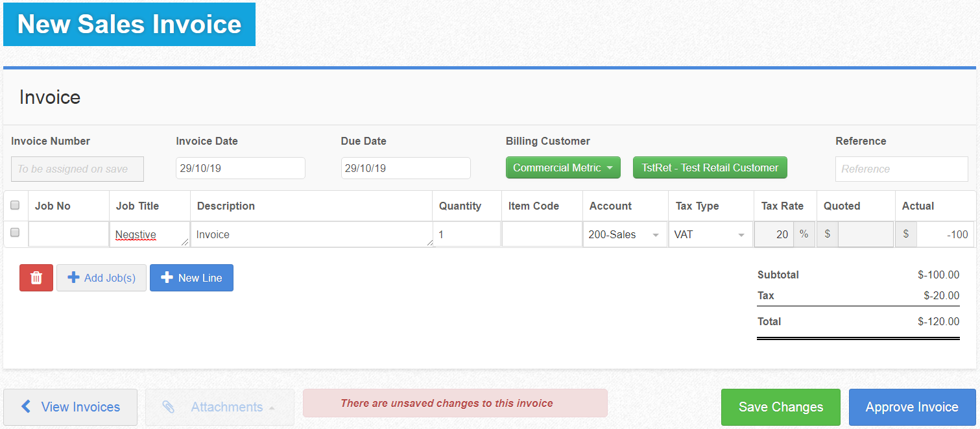Click the Due Date field

tap(405, 168)
